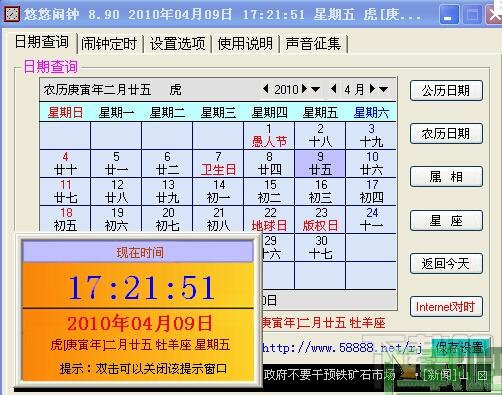Select April 15 初二 date cell
This screenshot has width=502, height=395.
(269, 191)
